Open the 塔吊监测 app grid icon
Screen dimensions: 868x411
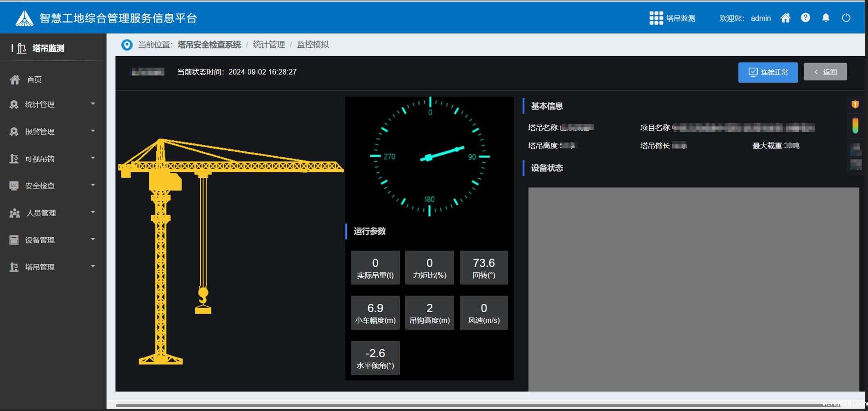pyautogui.click(x=656, y=18)
